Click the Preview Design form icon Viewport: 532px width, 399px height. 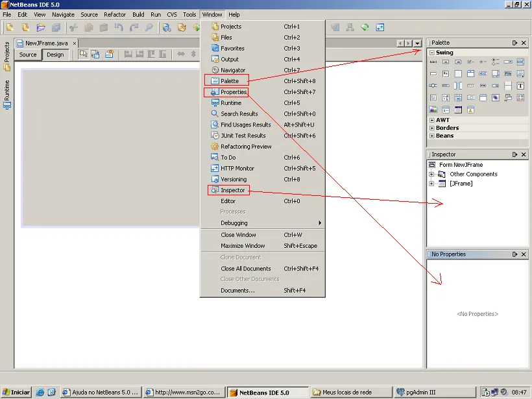110,54
